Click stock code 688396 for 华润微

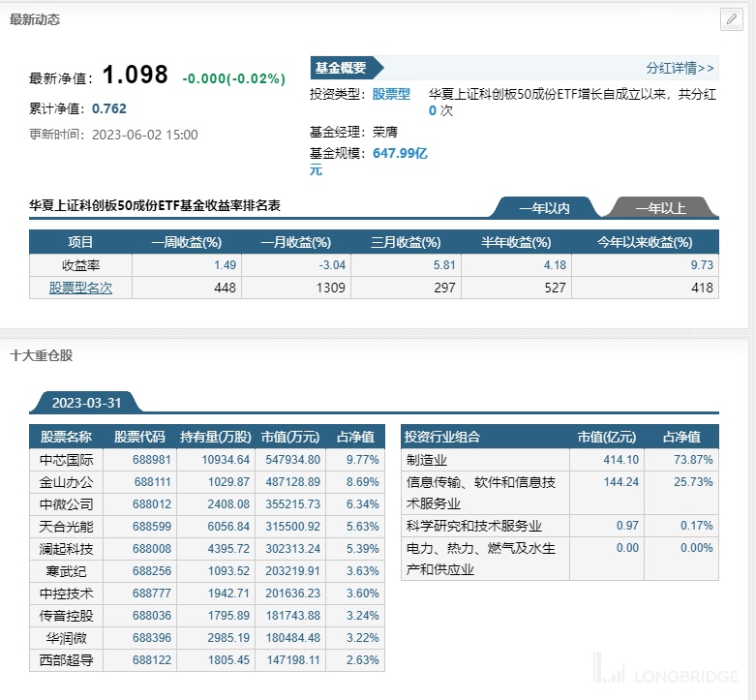(x=152, y=637)
